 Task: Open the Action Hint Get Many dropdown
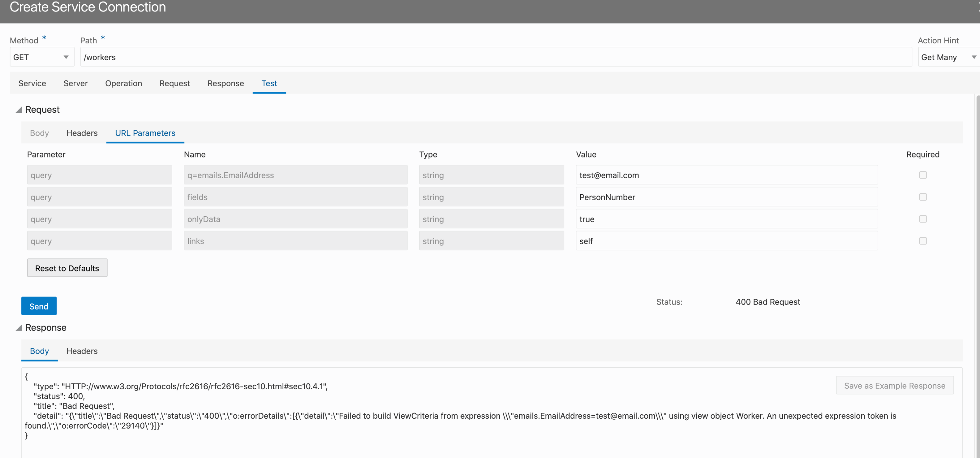click(x=949, y=57)
